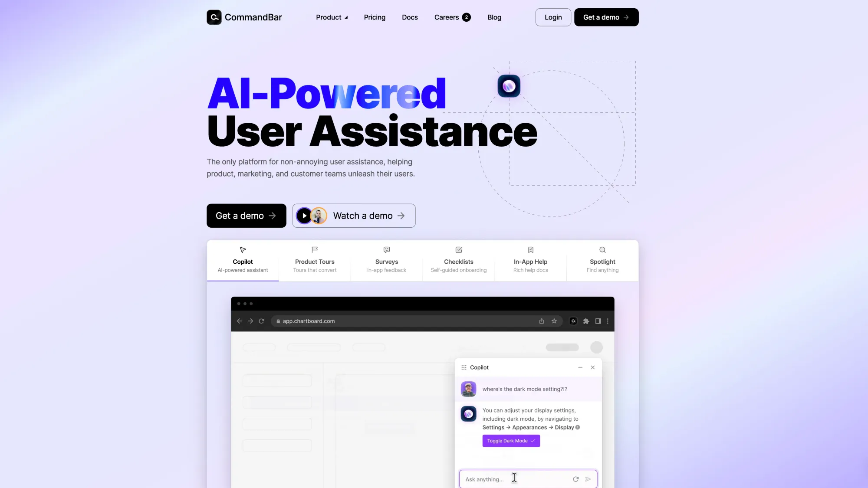
Task: Expand the Careers menu with notification badge
Action: (452, 16)
